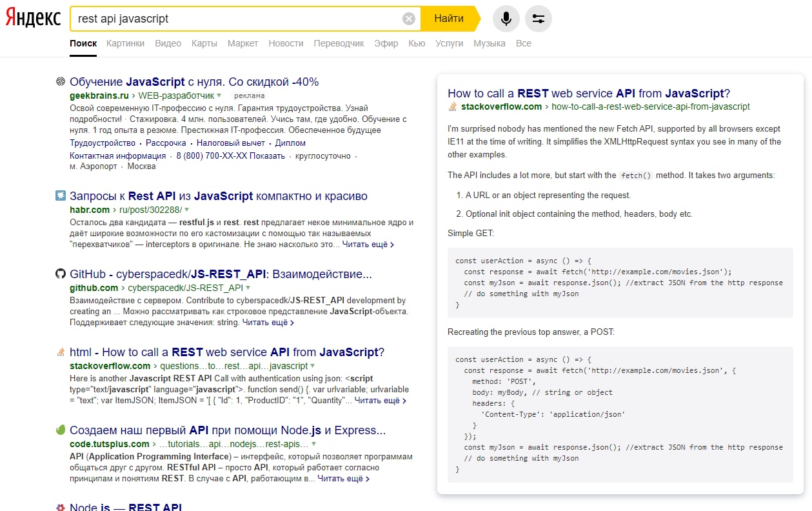Open the Музыка tab
Viewport: 812px width, 511px height.
tap(490, 43)
